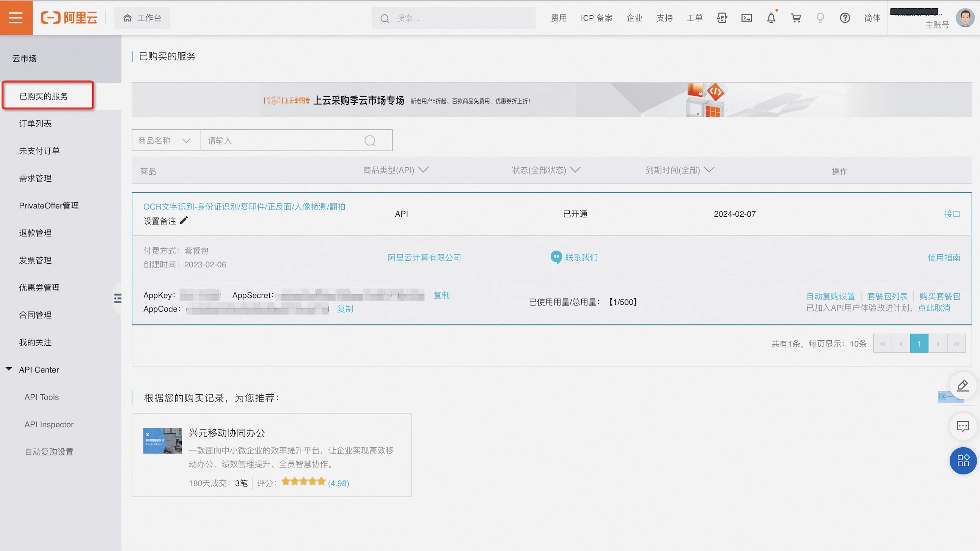Viewport: 980px width, 551px height.
Task: Open the 套餐包列表 link
Action: [x=887, y=296]
